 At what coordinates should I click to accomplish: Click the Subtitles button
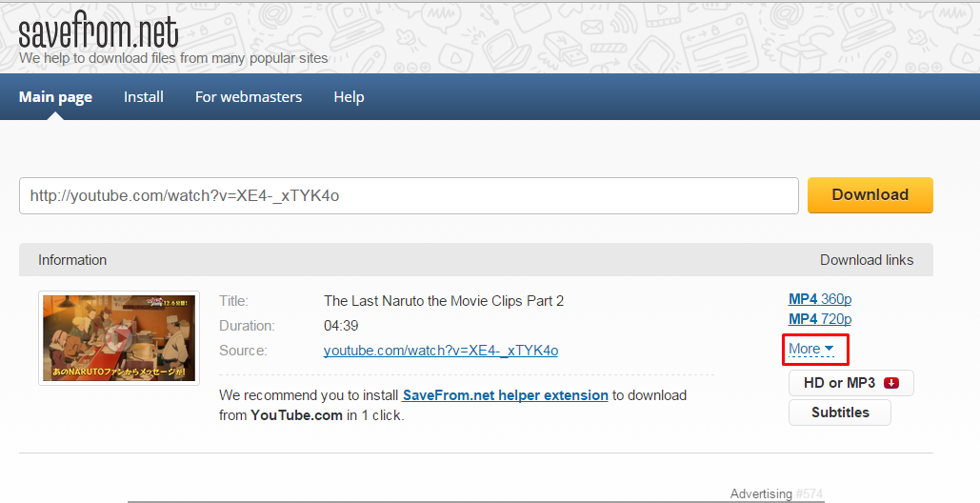click(x=840, y=412)
